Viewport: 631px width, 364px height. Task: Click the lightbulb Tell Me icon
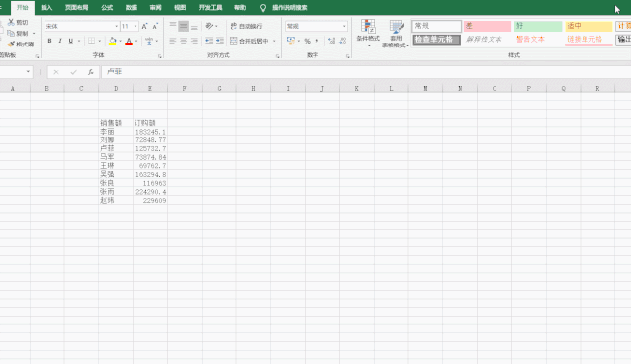point(263,8)
